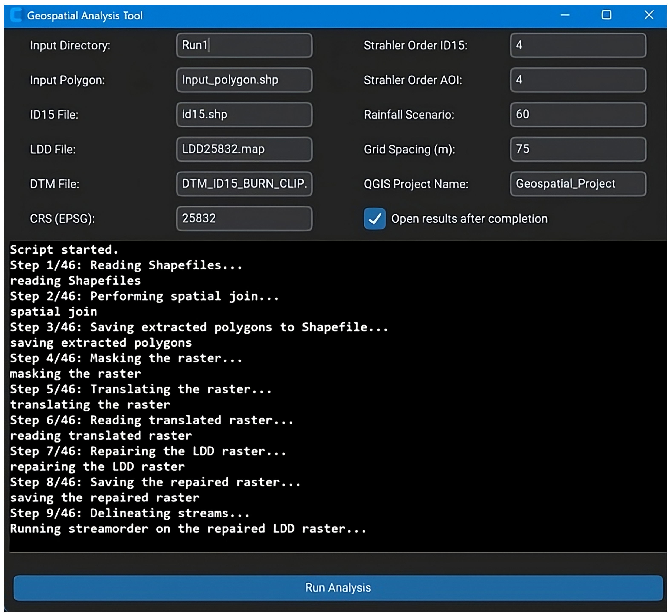
Task: Click the Geospatial Analysis Tool window title
Action: (85, 16)
